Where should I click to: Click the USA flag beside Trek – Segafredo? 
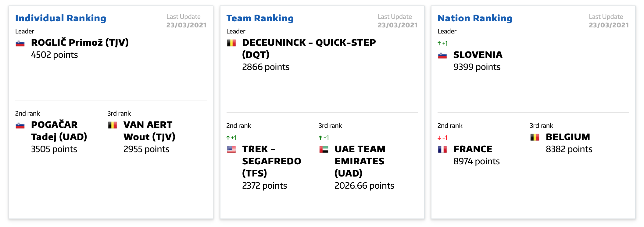(x=231, y=149)
